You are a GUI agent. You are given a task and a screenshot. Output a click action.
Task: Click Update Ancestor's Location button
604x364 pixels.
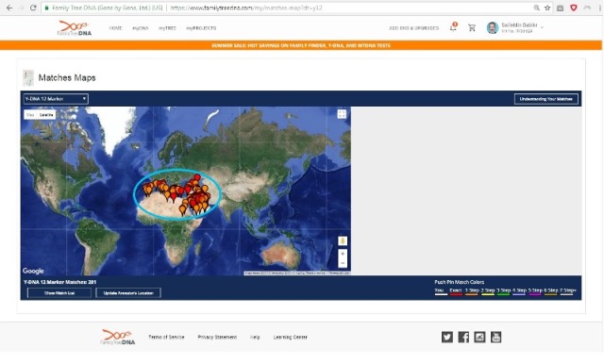coord(128,293)
